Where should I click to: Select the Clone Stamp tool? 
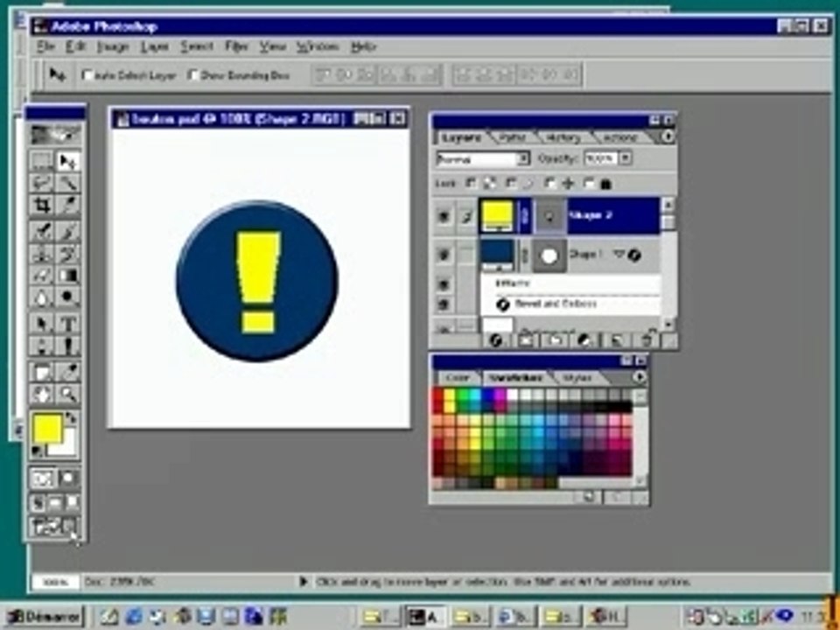(41, 253)
